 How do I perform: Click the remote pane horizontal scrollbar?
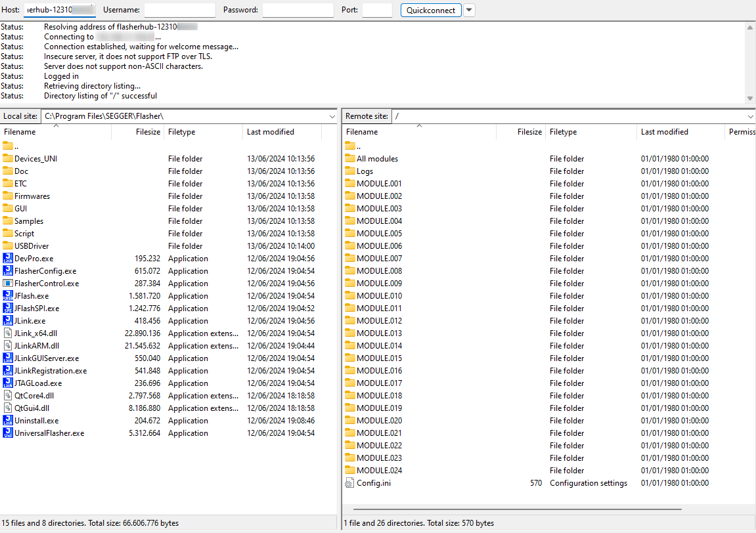(517, 509)
